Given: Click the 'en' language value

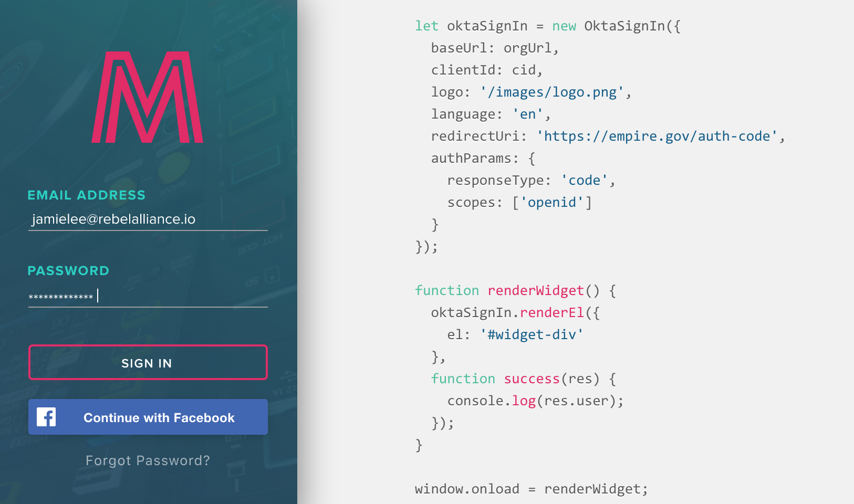Looking at the screenshot, I should point(527,114).
